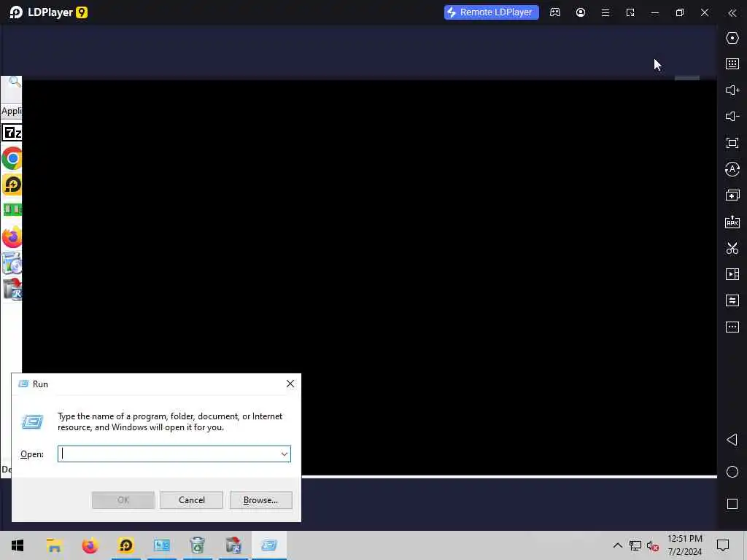Open the multi-instance sync icon
This screenshot has width=747, height=560.
click(x=732, y=195)
